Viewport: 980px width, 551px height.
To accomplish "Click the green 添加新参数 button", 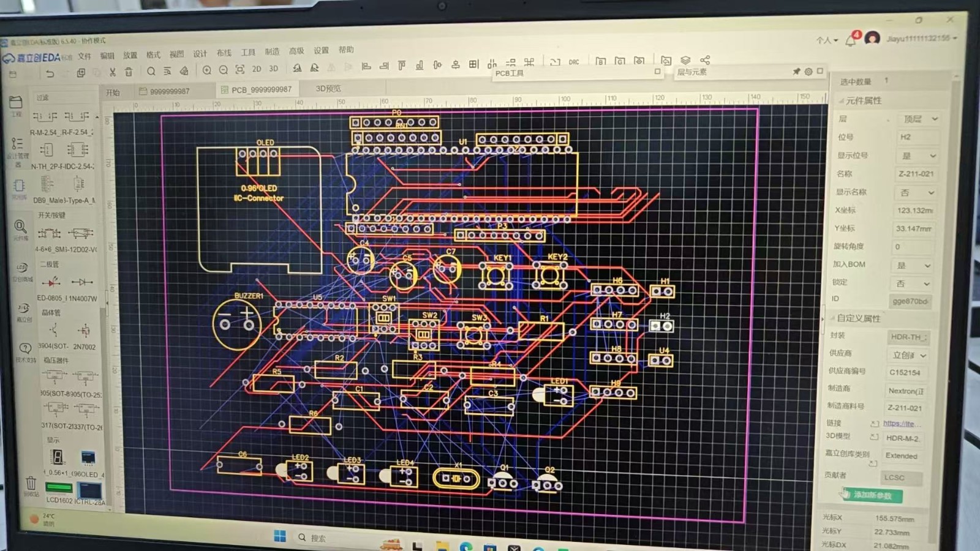I will click(x=872, y=495).
